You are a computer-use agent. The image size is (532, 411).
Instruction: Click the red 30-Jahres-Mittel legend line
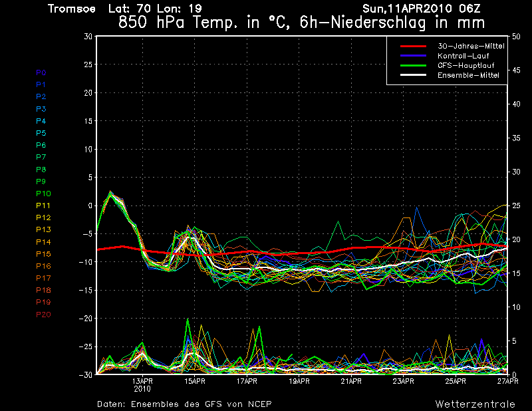414,46
